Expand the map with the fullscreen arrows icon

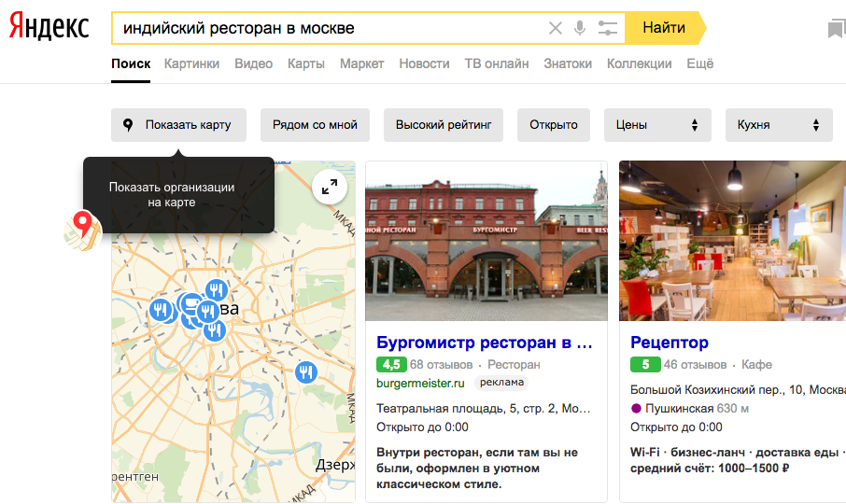329,187
